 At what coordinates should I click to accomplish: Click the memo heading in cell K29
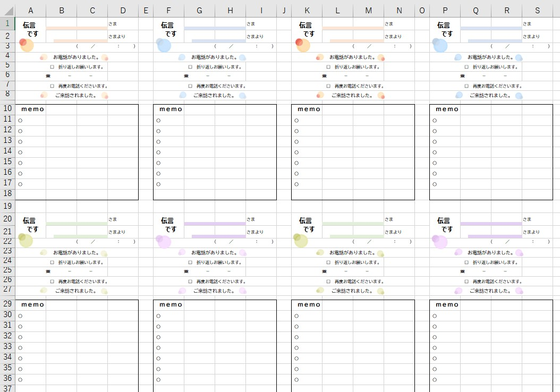[x=309, y=305]
